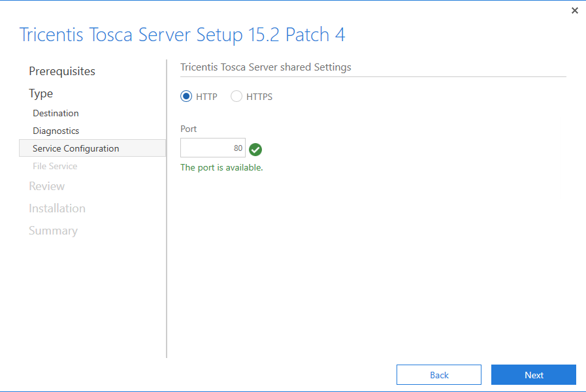Click the 'The port is available.' message
Image resolution: width=586 pixels, height=392 pixels.
point(221,168)
